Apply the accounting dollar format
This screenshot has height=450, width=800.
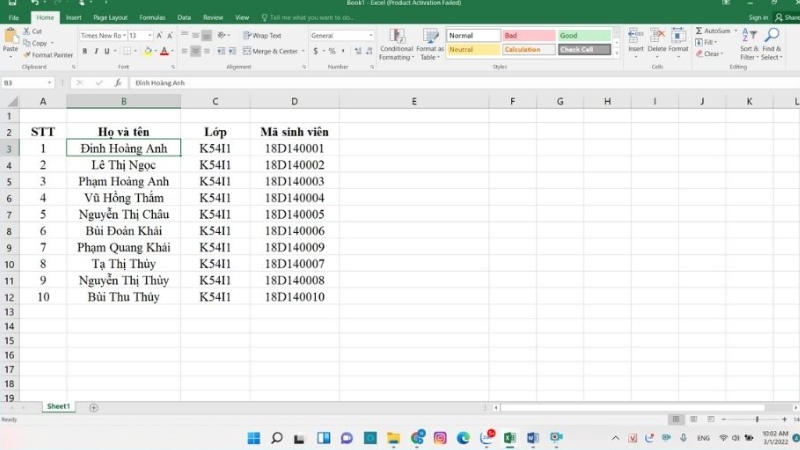click(316, 51)
